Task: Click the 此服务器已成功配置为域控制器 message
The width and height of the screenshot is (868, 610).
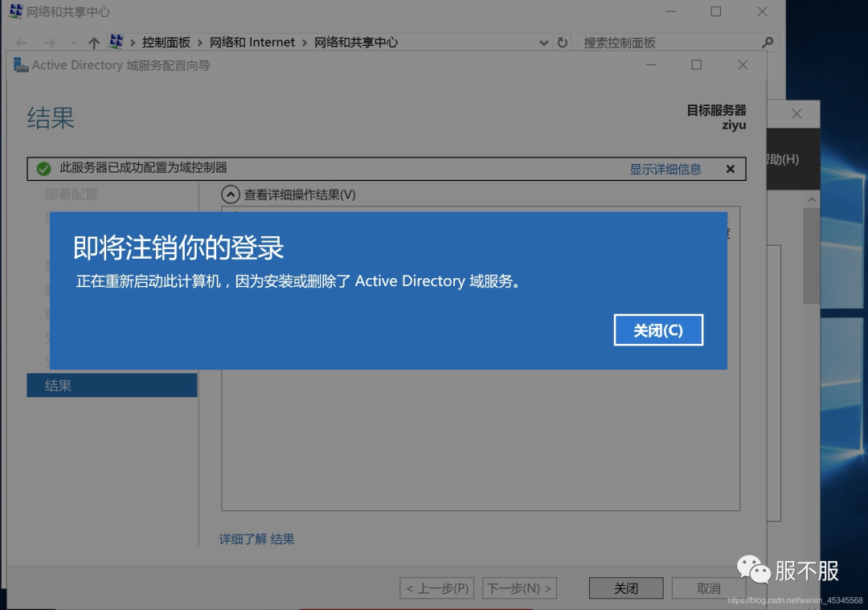Action: coord(143,168)
